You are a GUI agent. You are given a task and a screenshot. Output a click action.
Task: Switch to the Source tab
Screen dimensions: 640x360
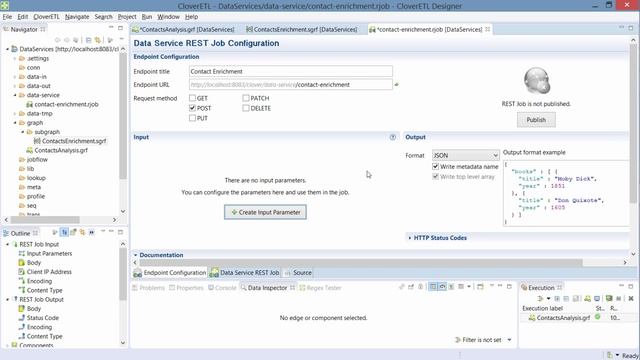[298, 273]
